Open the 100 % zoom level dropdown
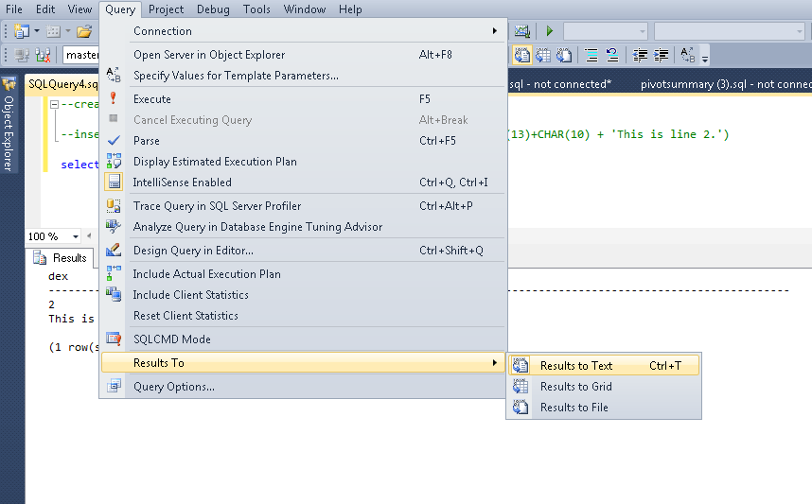Image resolution: width=812 pixels, height=504 pixels. point(77,236)
